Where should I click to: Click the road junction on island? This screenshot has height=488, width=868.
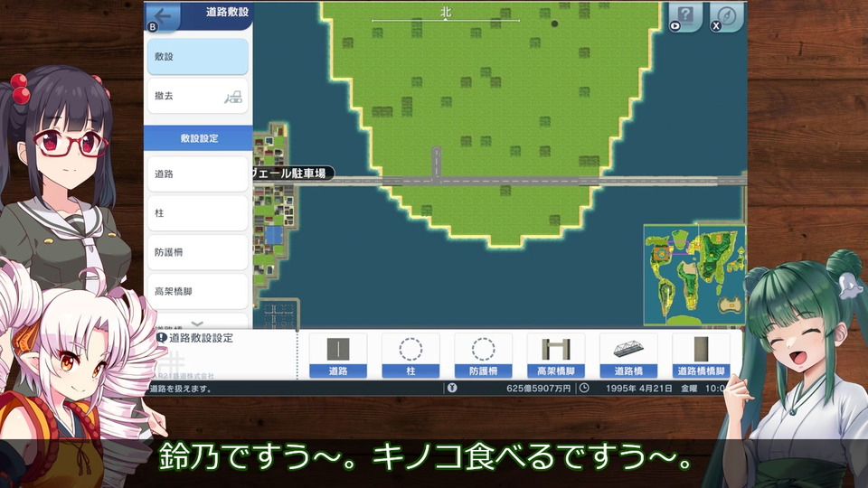pos(436,180)
